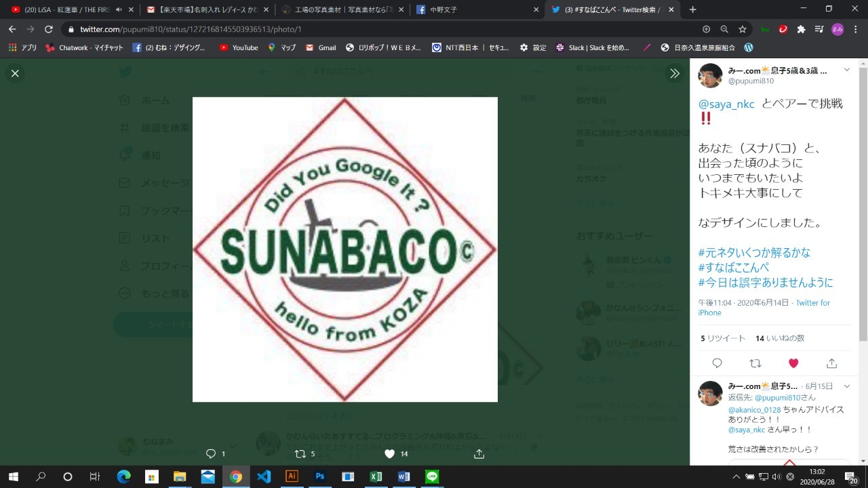Open Chatwork マイチャット bookmark
The width and height of the screenshot is (868, 488).
click(85, 47)
